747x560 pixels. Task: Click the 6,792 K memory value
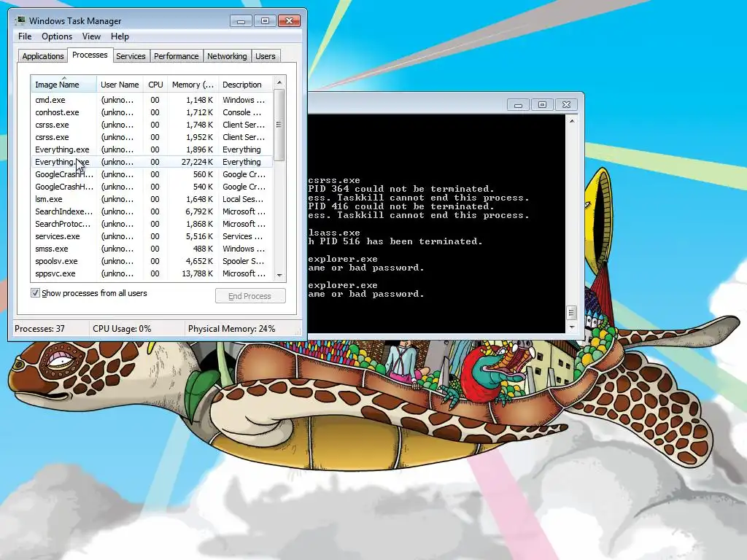pos(199,211)
